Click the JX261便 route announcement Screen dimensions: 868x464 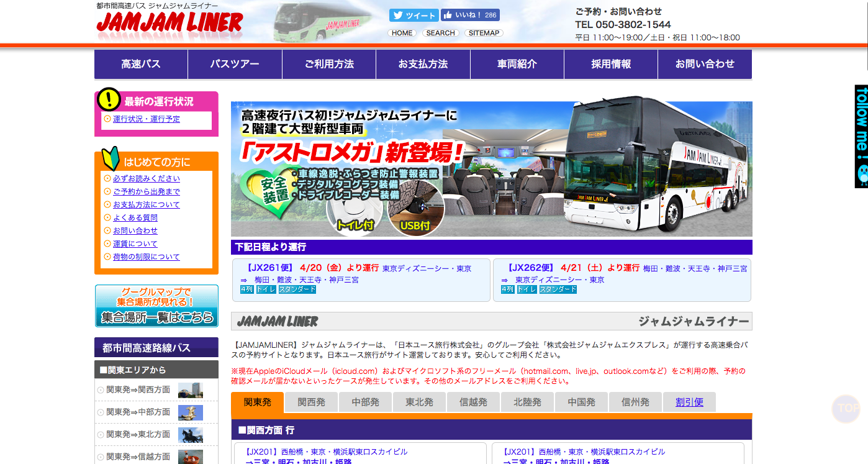361,280
